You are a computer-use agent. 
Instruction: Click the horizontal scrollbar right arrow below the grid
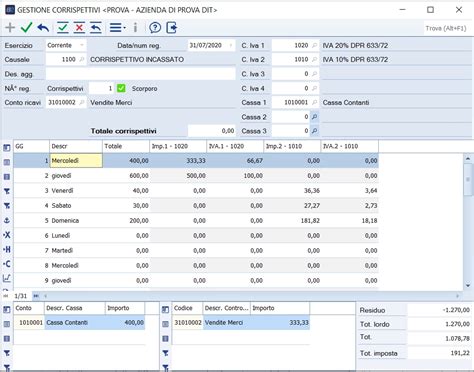pos(458,296)
